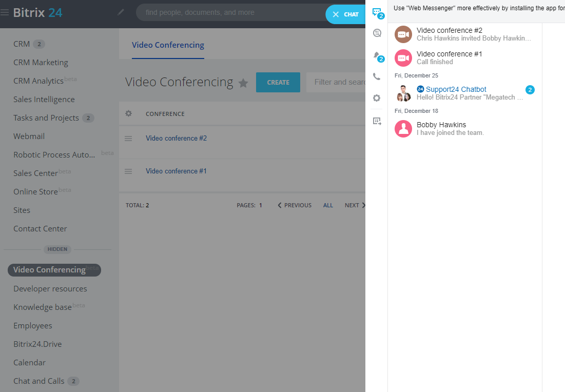This screenshot has width=565, height=392.
Task: Open Support24 Chatbot group avatar
Action: click(403, 93)
